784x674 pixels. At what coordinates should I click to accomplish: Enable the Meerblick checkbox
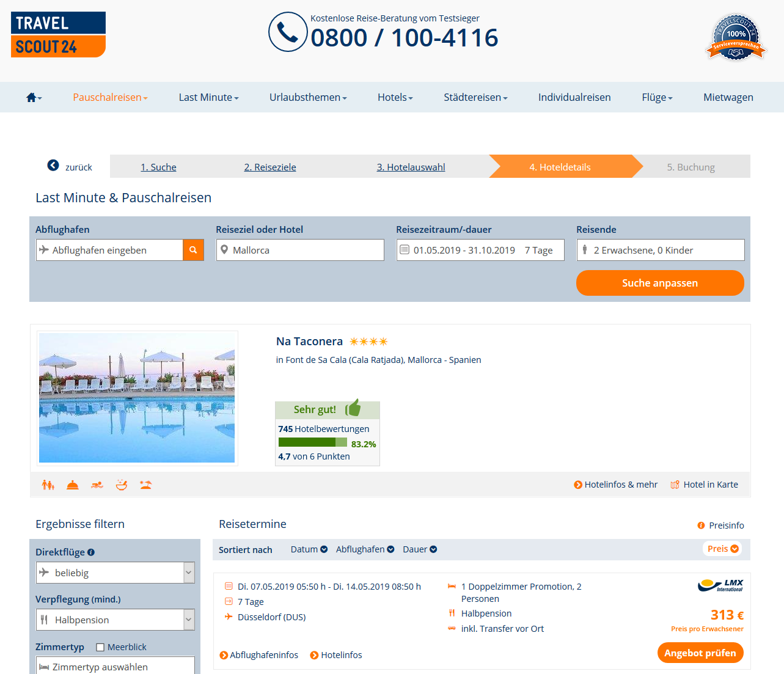[x=100, y=647]
